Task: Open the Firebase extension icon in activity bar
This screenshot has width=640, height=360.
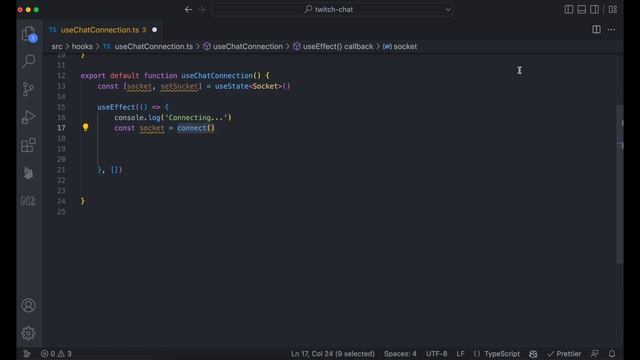Action: pos(29,173)
